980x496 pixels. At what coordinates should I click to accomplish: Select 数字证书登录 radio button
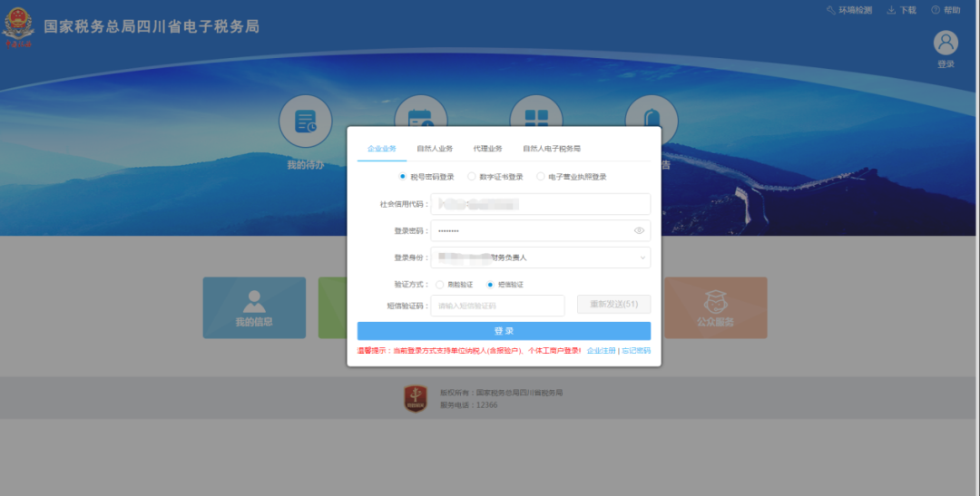coord(472,177)
